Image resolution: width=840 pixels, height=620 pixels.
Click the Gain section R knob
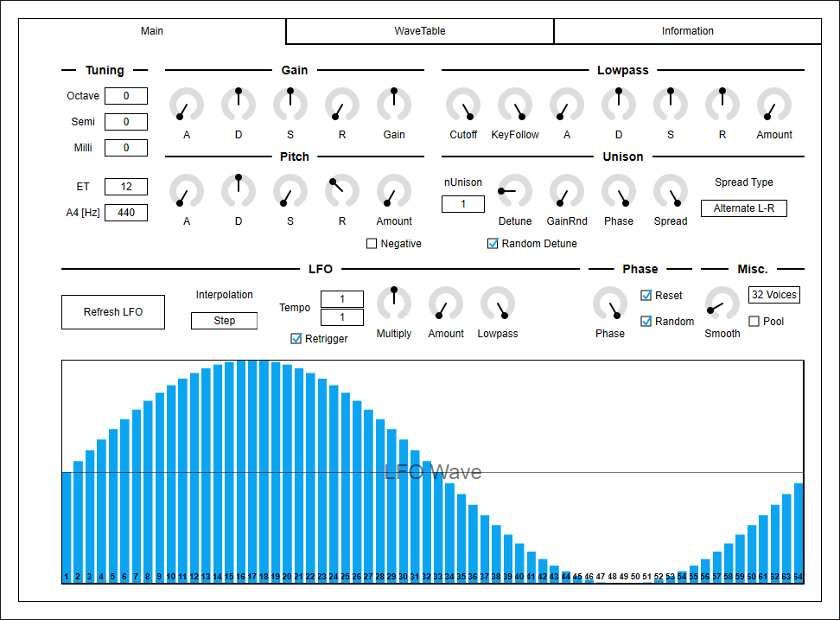pyautogui.click(x=341, y=105)
